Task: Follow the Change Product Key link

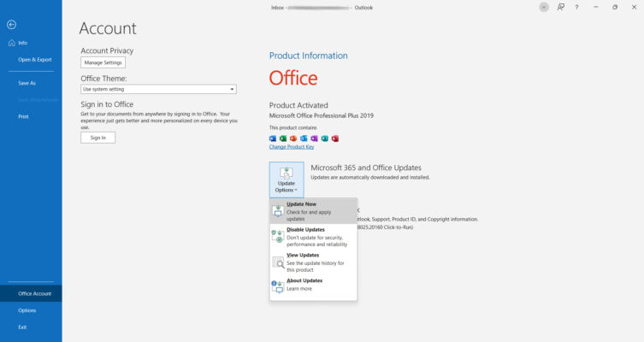Action: [291, 147]
